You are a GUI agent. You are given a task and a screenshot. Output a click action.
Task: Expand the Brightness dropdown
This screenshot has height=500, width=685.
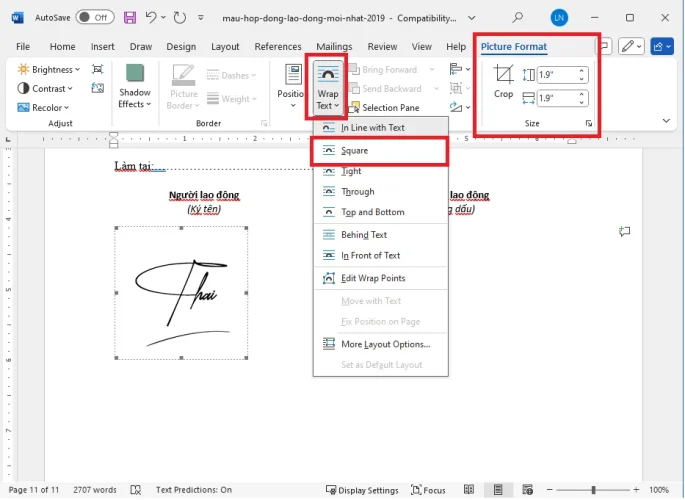pyautogui.click(x=52, y=70)
